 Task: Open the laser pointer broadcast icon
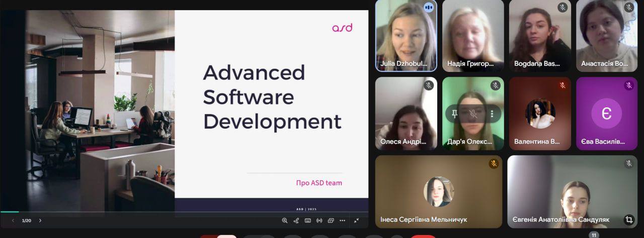[319, 220]
